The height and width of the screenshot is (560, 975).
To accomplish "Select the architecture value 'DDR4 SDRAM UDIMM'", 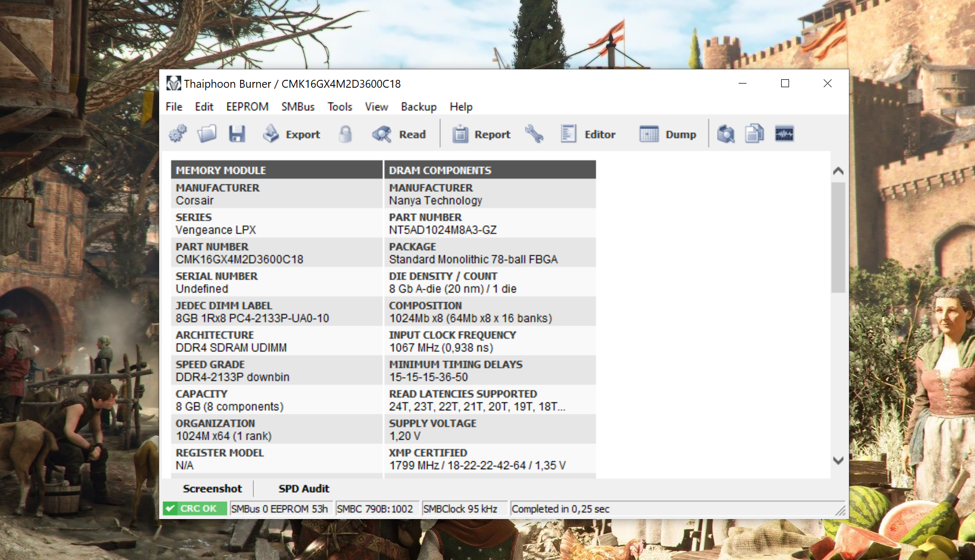I will [x=231, y=348].
